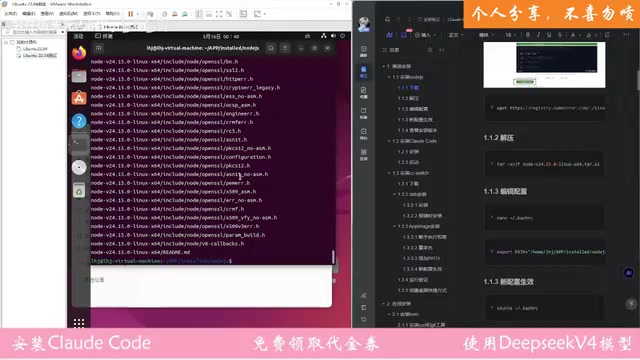This screenshot has height=360, width=640.
Task: Click the disc drive icon in the dock
Action: tap(79, 167)
